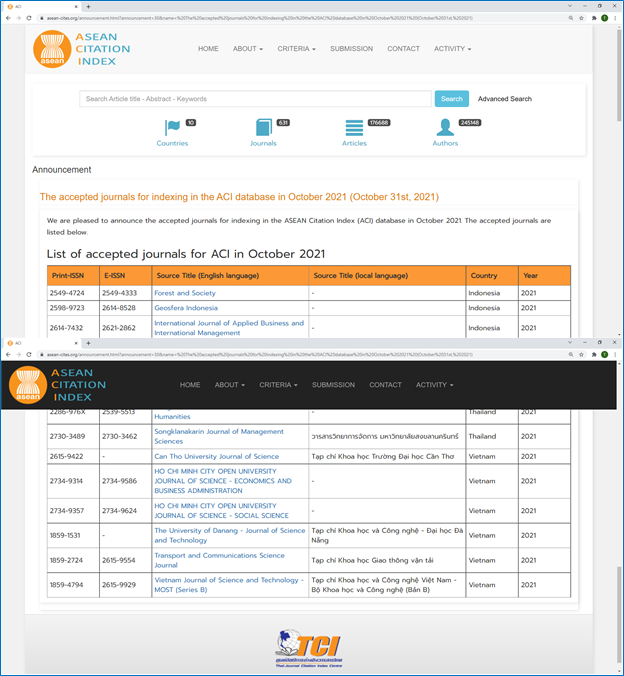
Task: Open Can Tho University Journal of Science
Action: pos(216,456)
